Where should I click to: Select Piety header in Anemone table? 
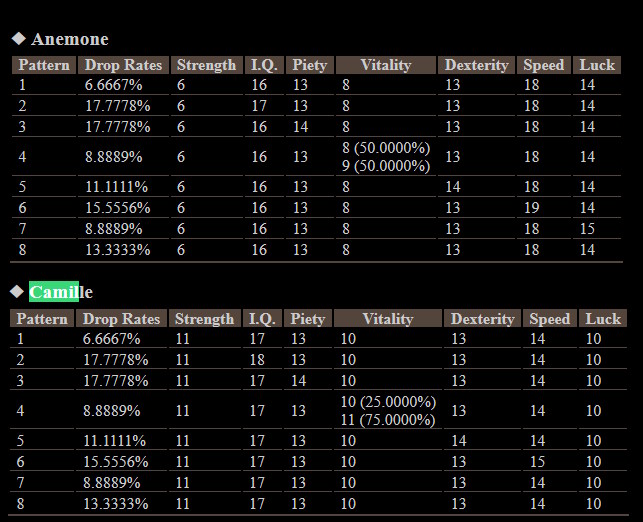click(310, 65)
